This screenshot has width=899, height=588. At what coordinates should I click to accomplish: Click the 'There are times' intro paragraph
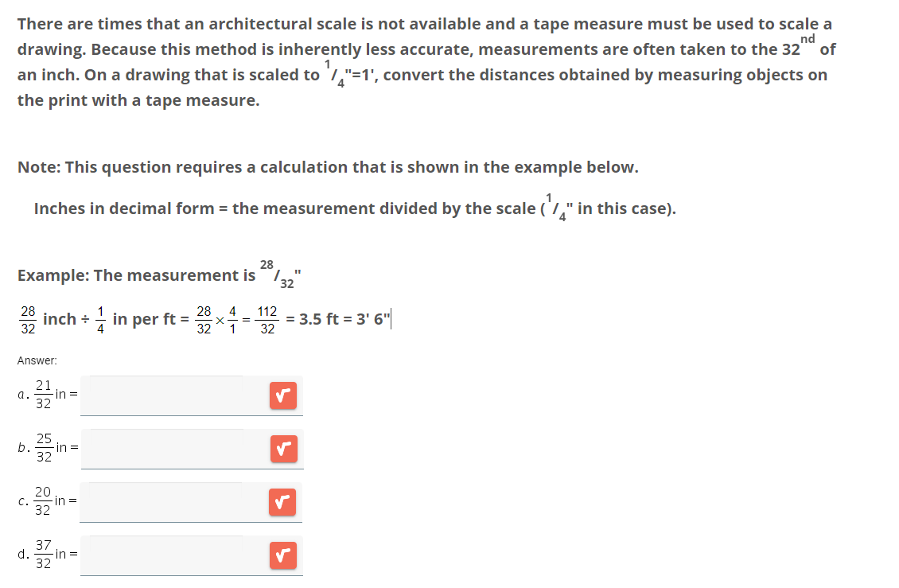[426, 62]
